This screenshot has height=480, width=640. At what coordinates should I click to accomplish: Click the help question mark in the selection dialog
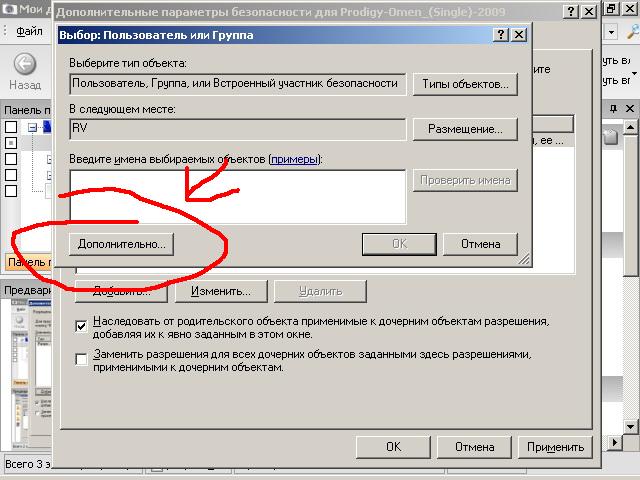point(499,34)
